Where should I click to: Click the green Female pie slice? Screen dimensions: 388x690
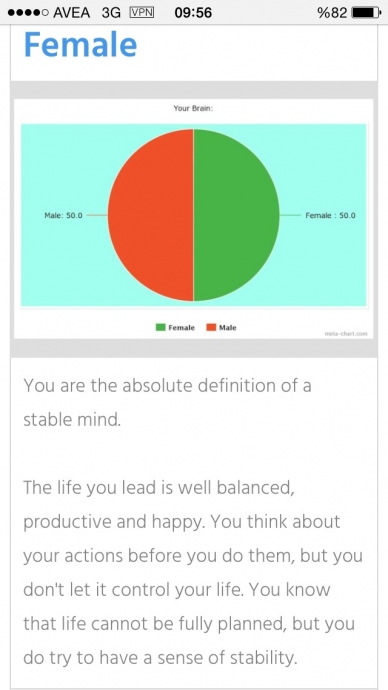click(236, 215)
